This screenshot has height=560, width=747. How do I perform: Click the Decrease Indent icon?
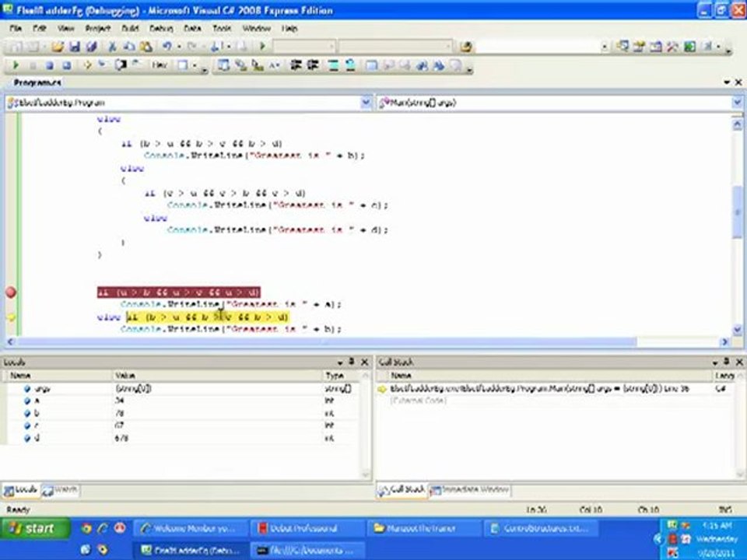(296, 65)
